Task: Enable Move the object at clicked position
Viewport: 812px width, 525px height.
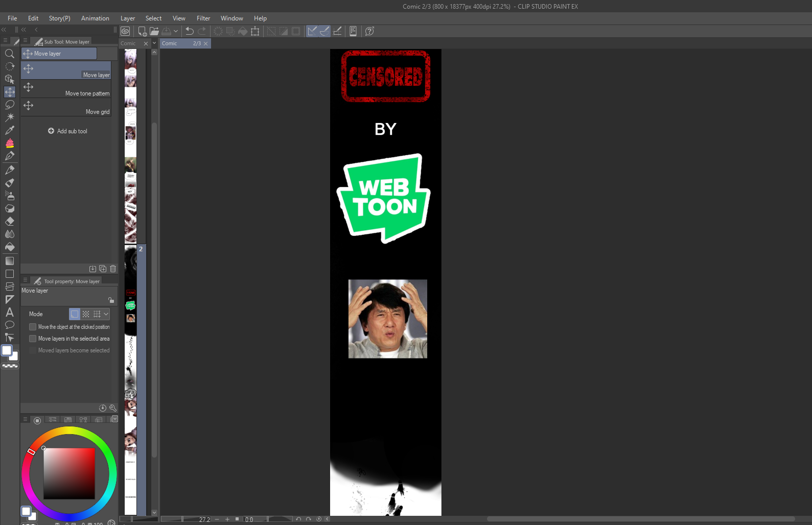Action: click(33, 327)
